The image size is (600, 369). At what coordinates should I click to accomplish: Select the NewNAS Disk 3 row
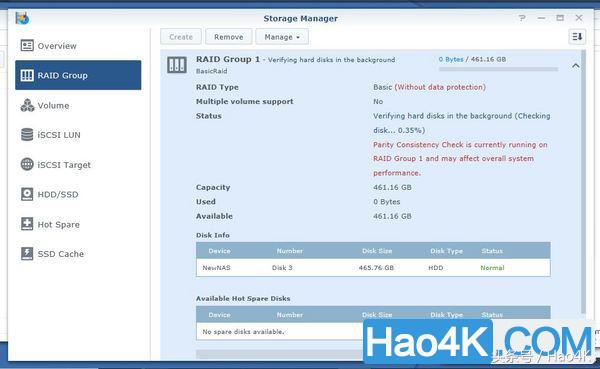click(373, 268)
